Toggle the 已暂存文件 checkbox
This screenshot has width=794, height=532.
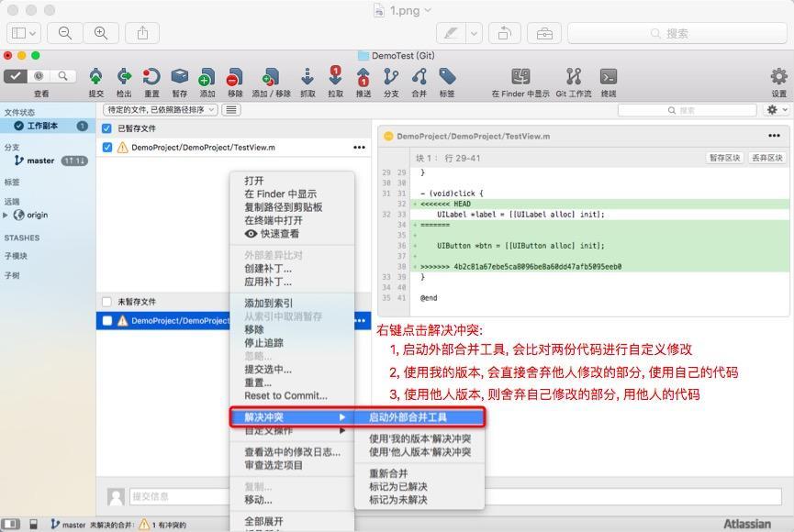coord(106,128)
